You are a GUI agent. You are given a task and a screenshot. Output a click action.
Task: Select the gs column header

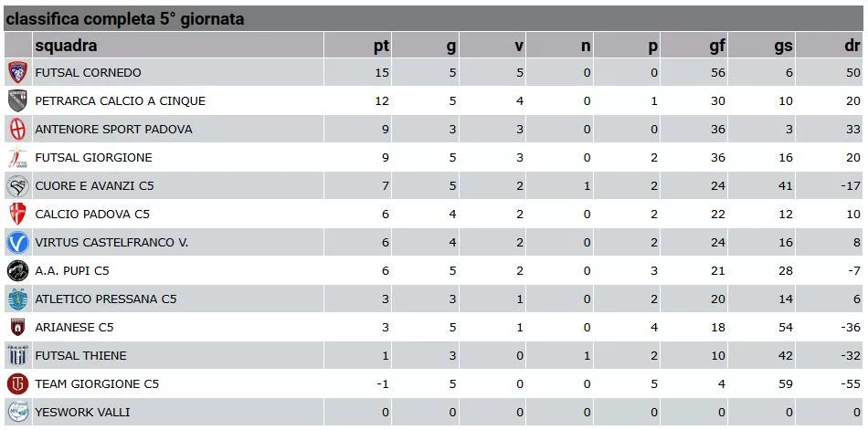click(x=783, y=46)
